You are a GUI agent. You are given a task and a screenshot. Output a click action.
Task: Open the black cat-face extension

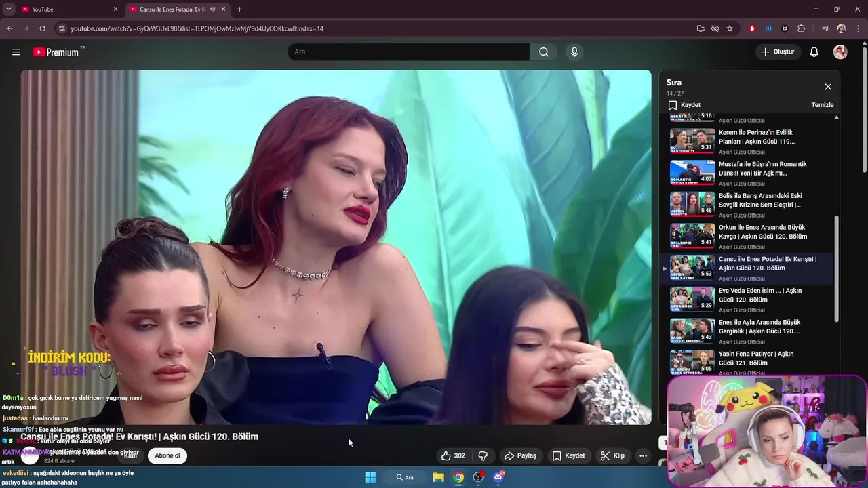[785, 28]
